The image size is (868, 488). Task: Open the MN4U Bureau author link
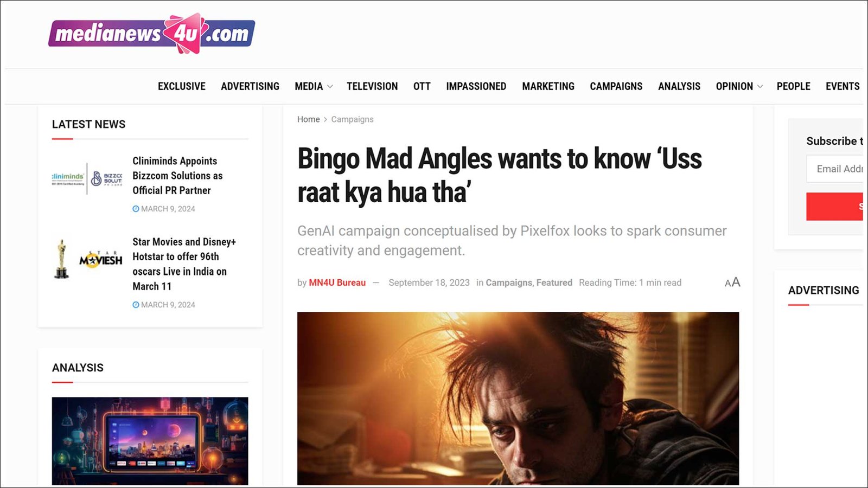337,282
